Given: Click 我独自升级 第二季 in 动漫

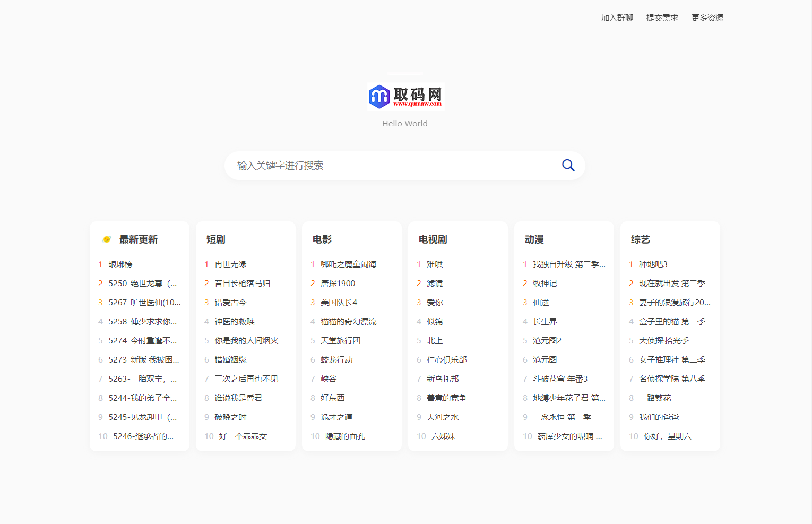Looking at the screenshot, I should [x=569, y=264].
